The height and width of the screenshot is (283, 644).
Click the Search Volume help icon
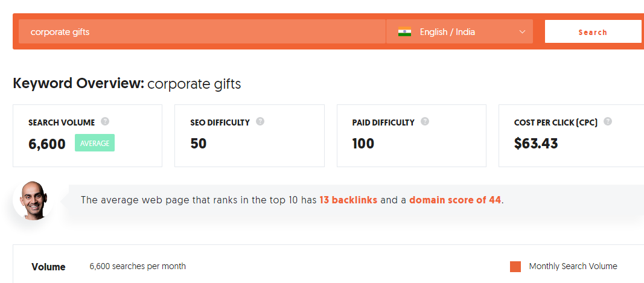click(x=105, y=121)
